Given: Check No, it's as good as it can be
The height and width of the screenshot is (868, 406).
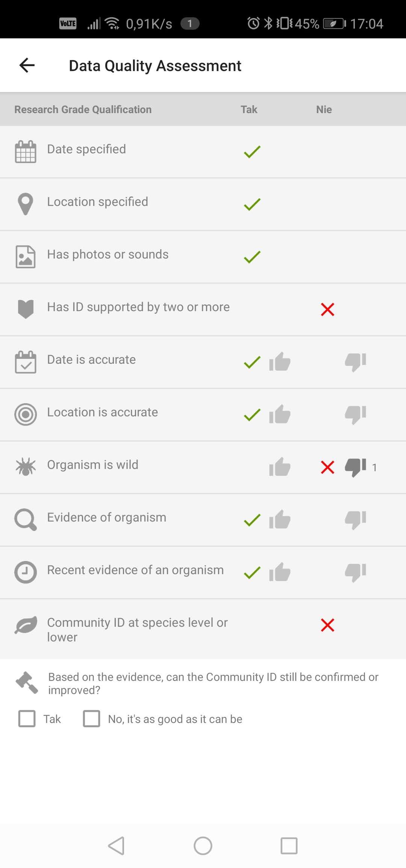Looking at the screenshot, I should coord(91,718).
